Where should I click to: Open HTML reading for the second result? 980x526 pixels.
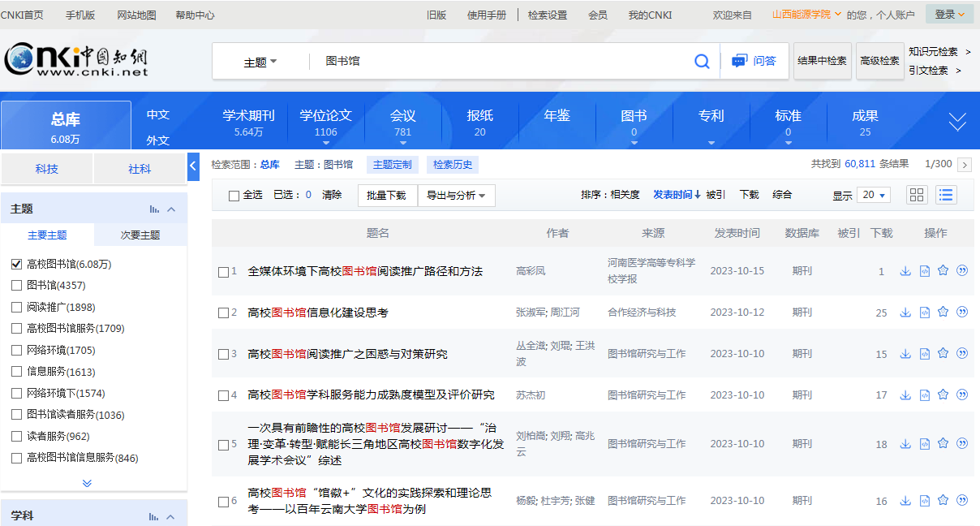[x=924, y=312]
